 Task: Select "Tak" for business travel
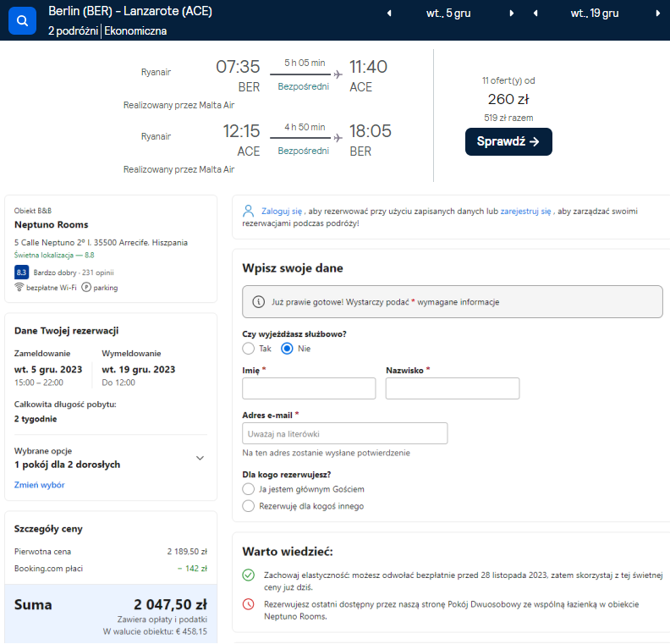(x=248, y=349)
